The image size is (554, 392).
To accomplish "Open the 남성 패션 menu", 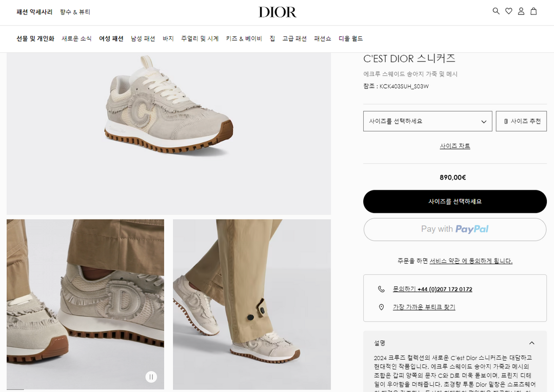I will click(x=143, y=38).
